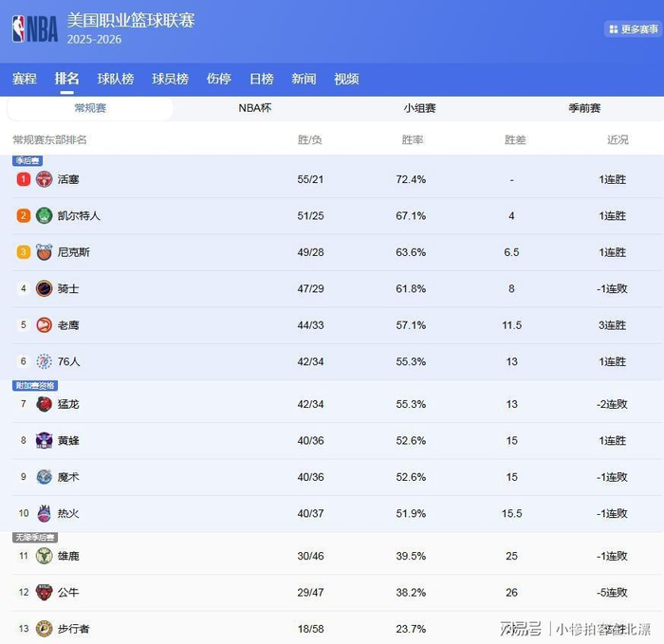The image size is (664, 644).
Task: Open the 凯尔特人 team name
Action: coord(79,216)
